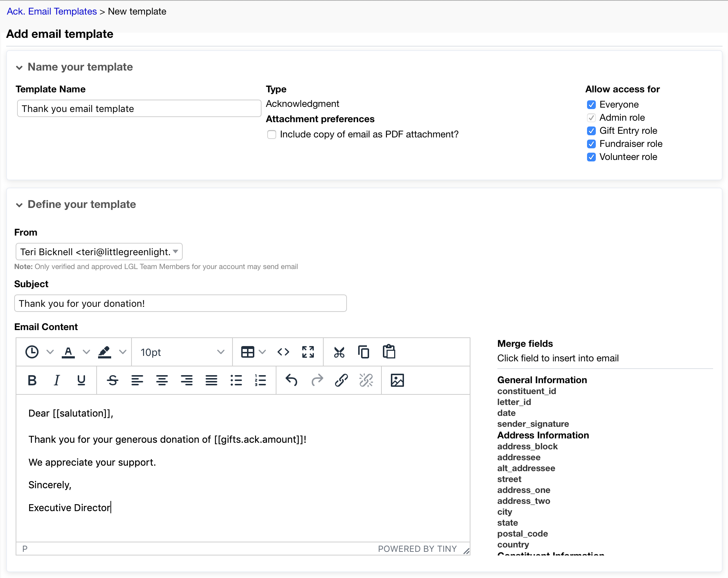Insert a hyperlink into the email
This screenshot has width=728, height=578.
click(x=341, y=380)
